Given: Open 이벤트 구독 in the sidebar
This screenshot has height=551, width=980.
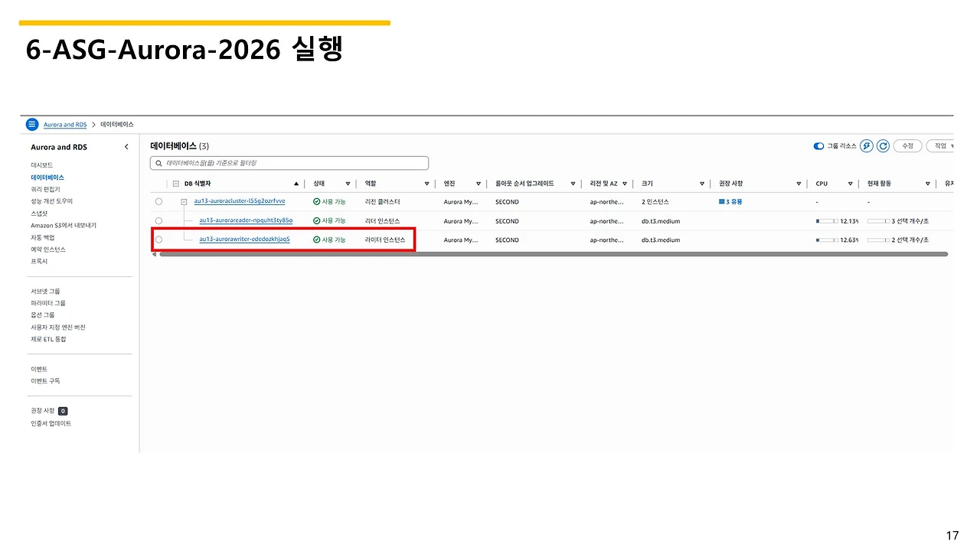Looking at the screenshot, I should [45, 380].
